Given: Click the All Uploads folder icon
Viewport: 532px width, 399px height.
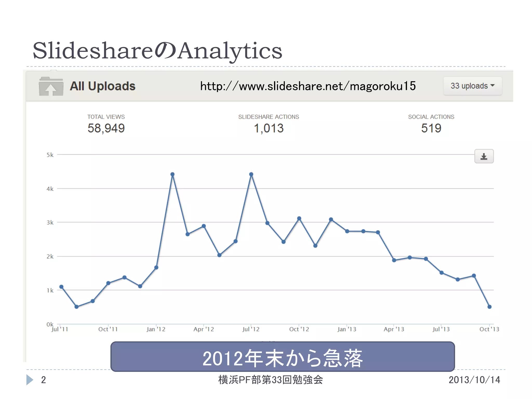Looking at the screenshot, I should (x=51, y=87).
